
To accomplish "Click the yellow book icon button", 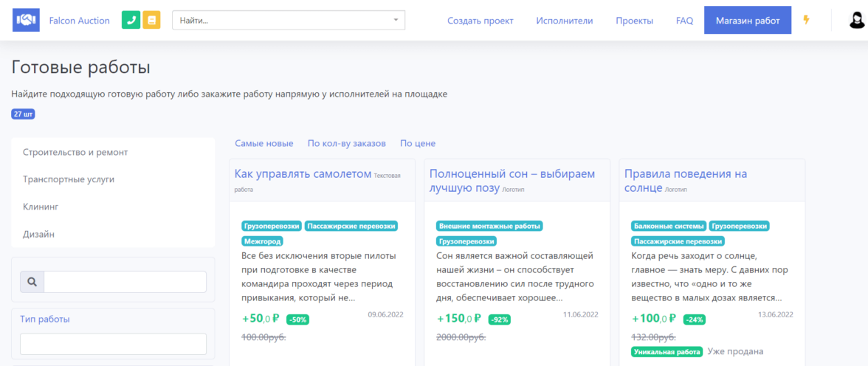I will click(151, 20).
